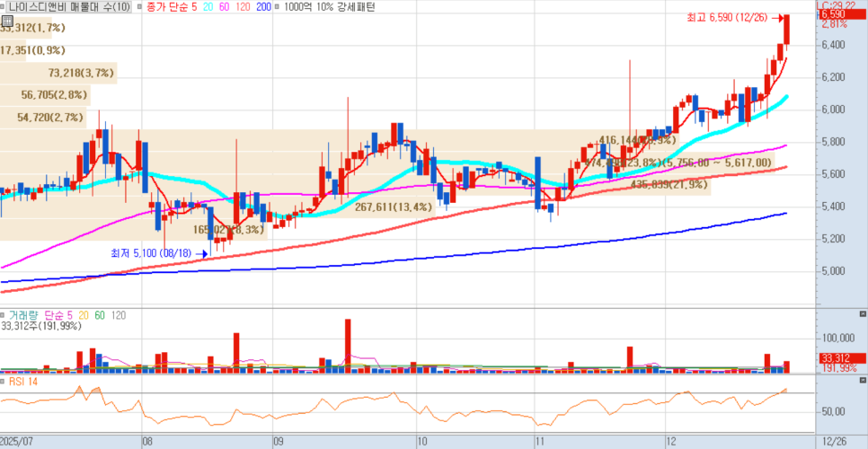Click the 10 month label on date axis
The width and height of the screenshot is (868, 449).
(421, 441)
